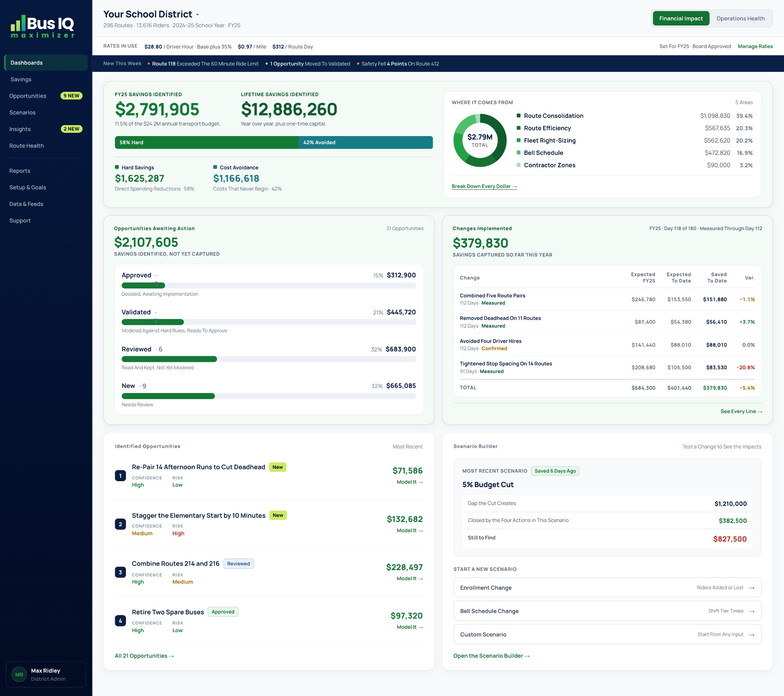Click the Cost Avoidance square marker

click(215, 167)
